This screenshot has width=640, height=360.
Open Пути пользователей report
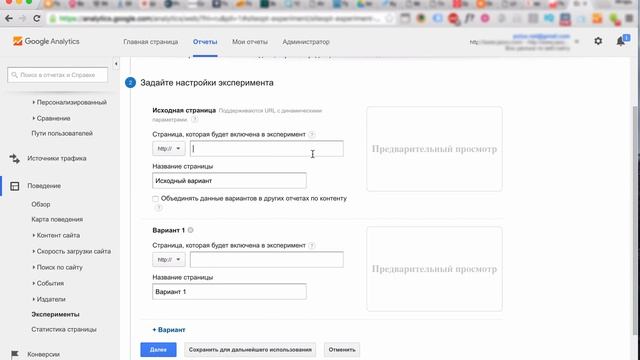click(x=62, y=133)
